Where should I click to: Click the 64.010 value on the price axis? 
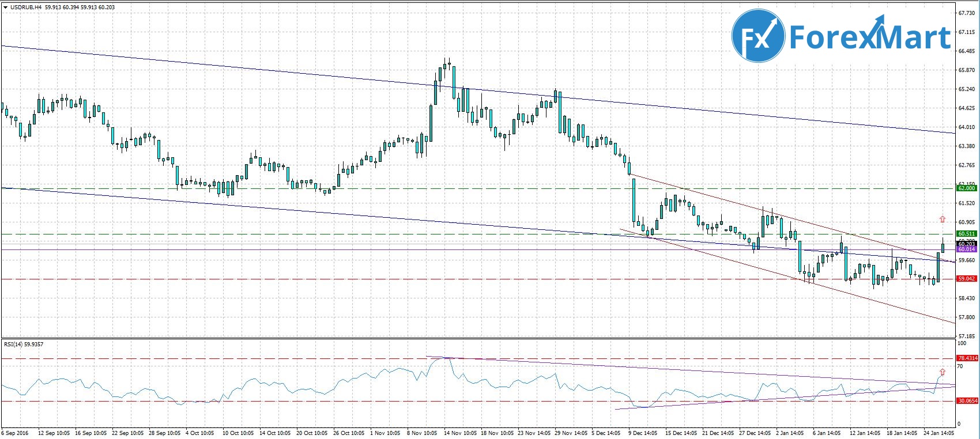[966, 127]
